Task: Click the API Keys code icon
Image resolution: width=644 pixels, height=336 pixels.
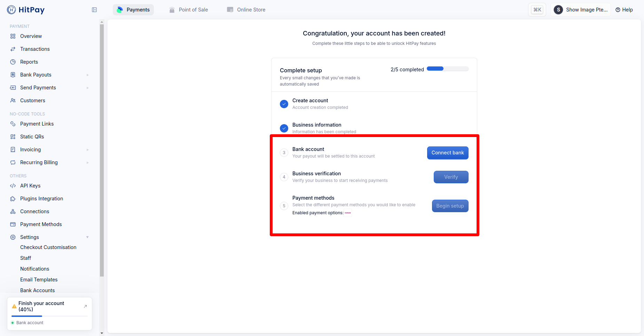Action: (x=13, y=186)
